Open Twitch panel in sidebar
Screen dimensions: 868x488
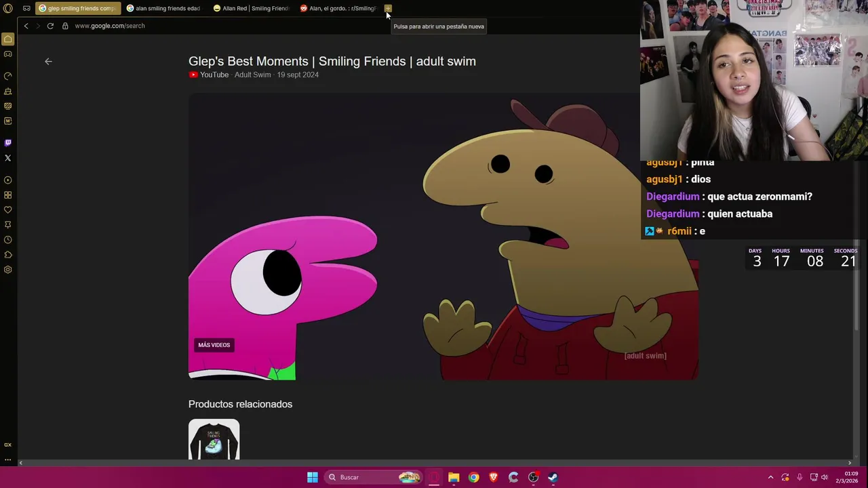(x=8, y=142)
